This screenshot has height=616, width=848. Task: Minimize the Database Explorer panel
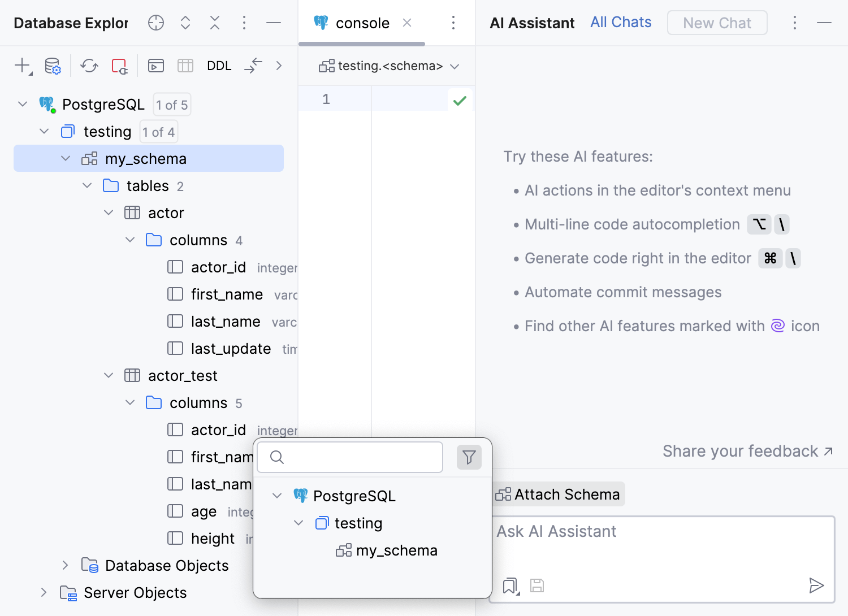274,23
